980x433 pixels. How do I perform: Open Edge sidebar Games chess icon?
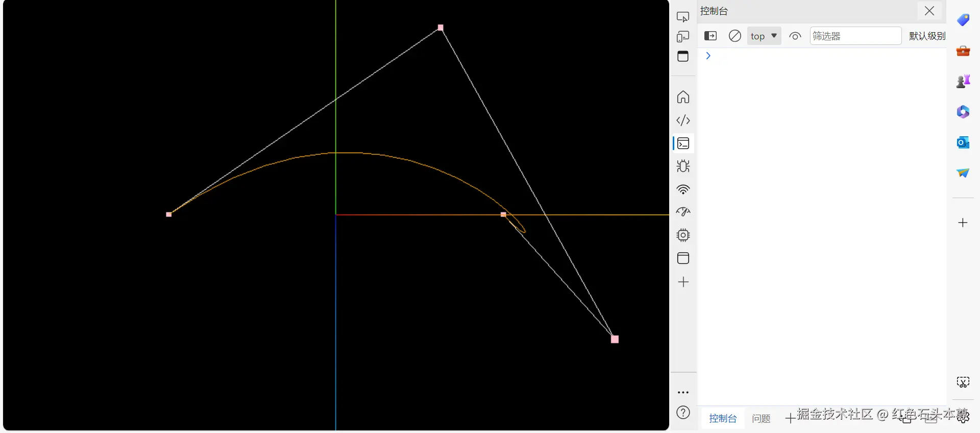[963, 81]
